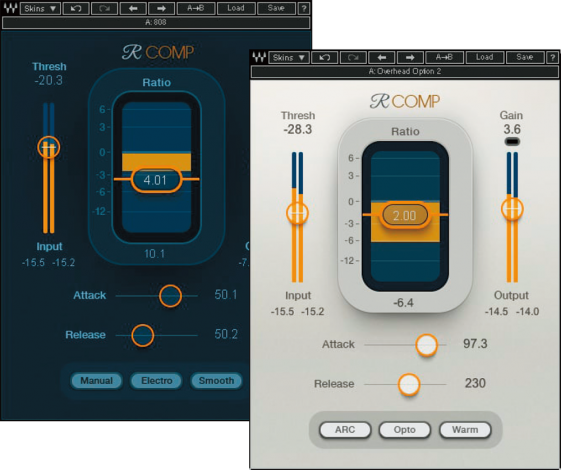
Task: Copy setup A to B in dark window
Action: [196, 8]
